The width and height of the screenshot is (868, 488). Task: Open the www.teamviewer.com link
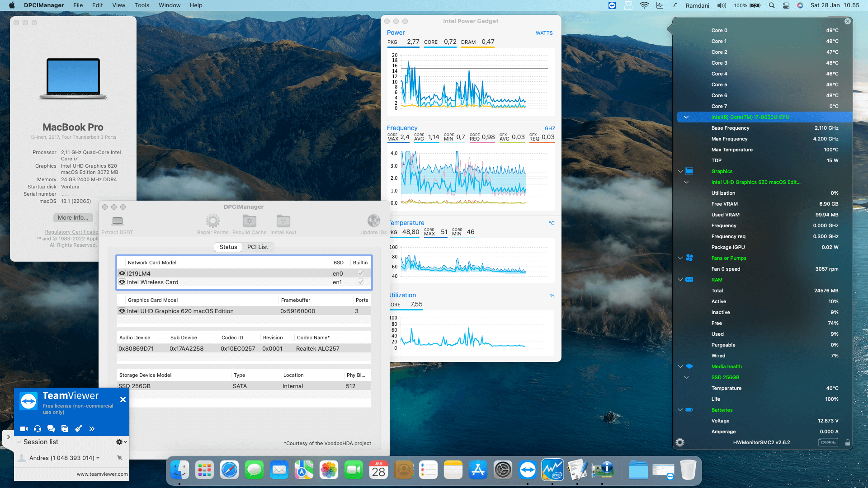pyautogui.click(x=102, y=474)
